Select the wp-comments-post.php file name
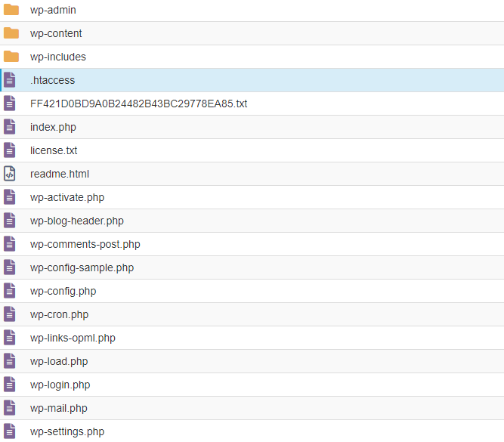Viewport: 504px width, 442px height. (x=85, y=245)
